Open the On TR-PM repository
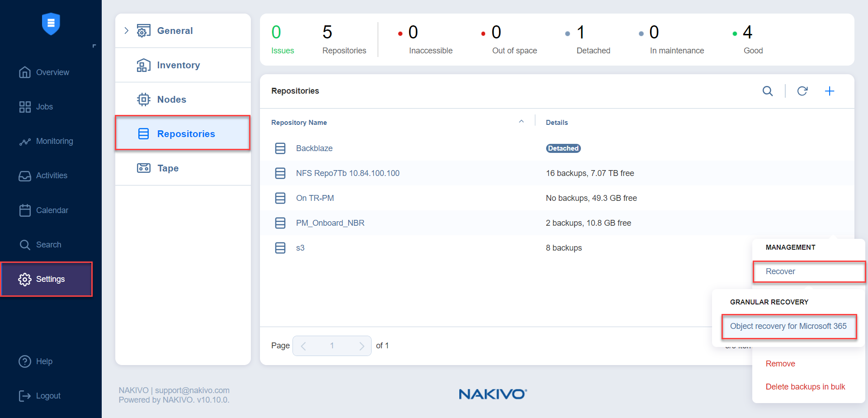This screenshot has height=418, width=868. tap(315, 198)
